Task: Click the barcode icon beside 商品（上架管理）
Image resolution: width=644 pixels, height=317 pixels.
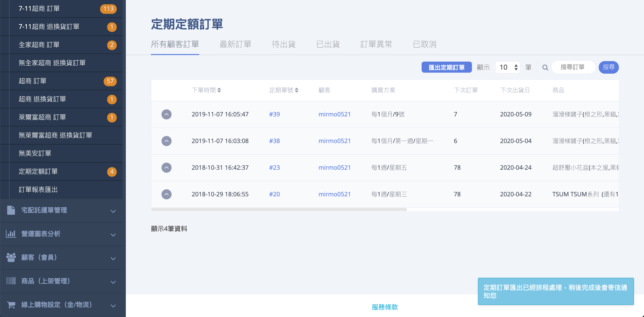Action: tap(11, 281)
